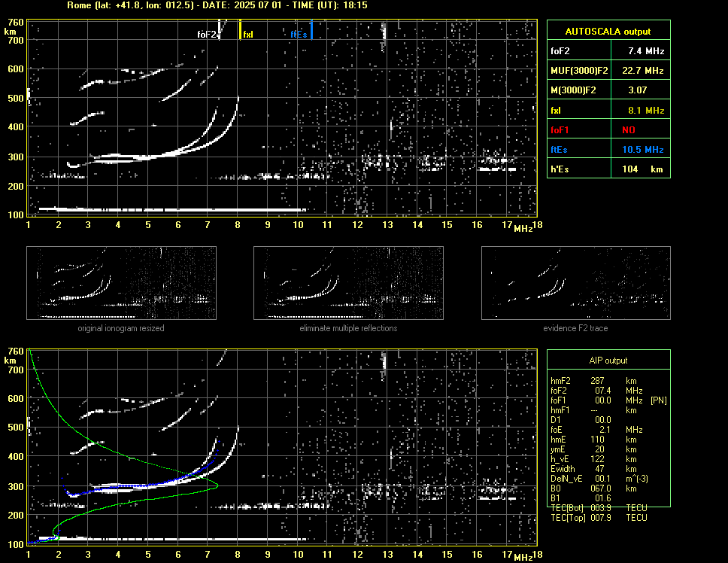Select the 'M(3000)F2' row label

pyautogui.click(x=573, y=90)
